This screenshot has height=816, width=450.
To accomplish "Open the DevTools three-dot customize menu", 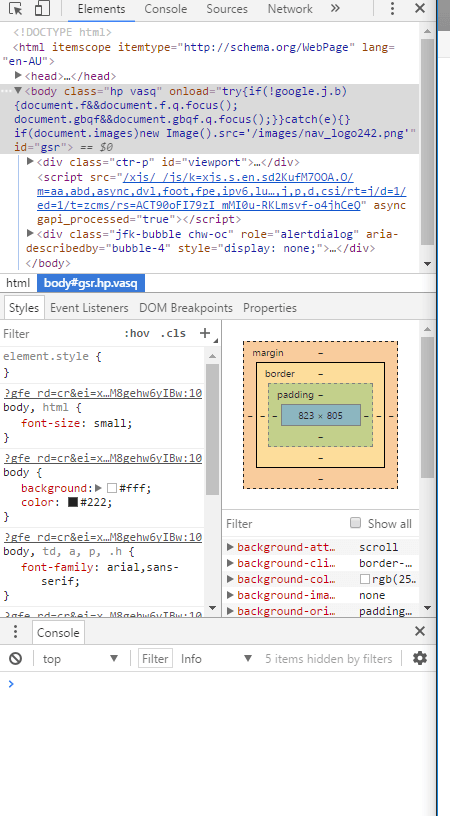I will (x=392, y=8).
